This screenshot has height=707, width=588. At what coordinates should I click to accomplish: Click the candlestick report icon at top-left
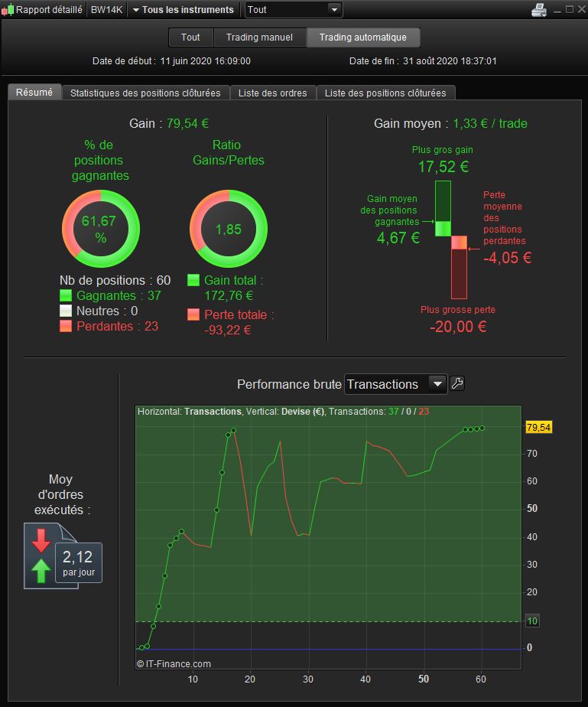tap(8, 10)
